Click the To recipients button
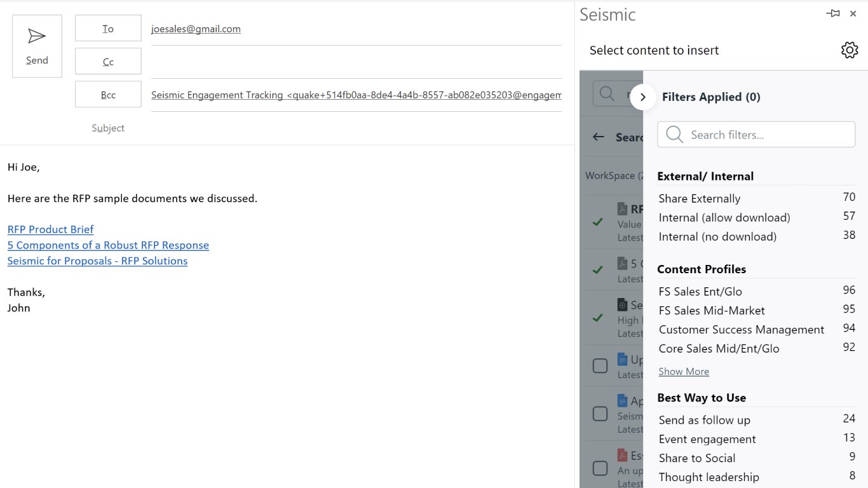The width and height of the screenshot is (868, 488). point(108,29)
